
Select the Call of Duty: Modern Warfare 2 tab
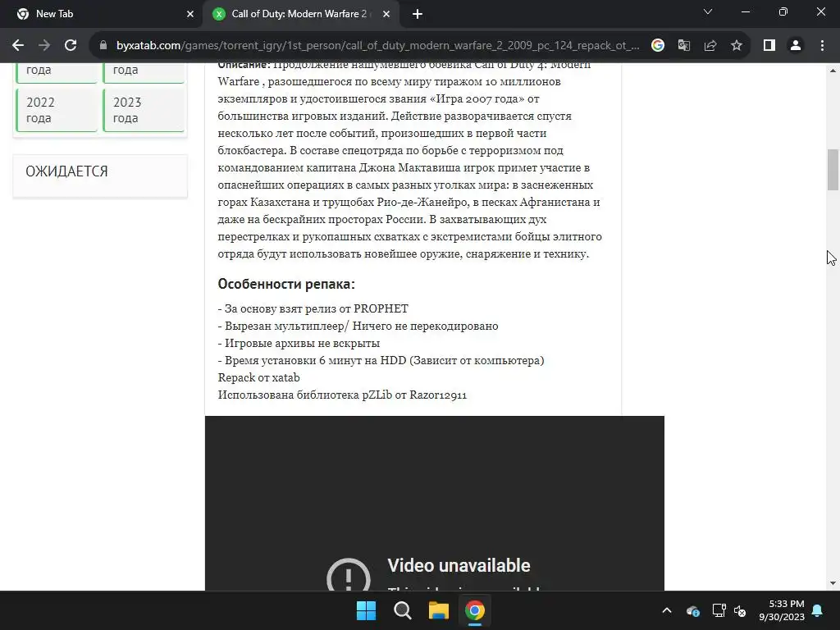pyautogui.click(x=300, y=15)
